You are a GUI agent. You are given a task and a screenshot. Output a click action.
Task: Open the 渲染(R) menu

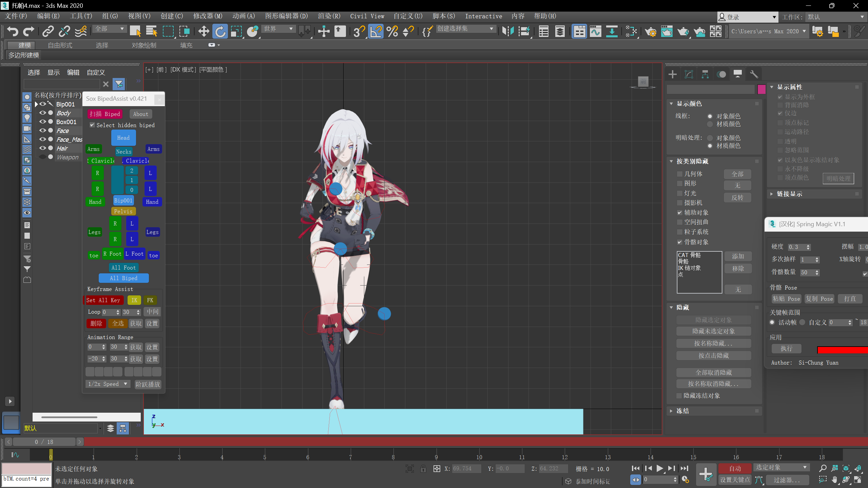[x=329, y=16]
